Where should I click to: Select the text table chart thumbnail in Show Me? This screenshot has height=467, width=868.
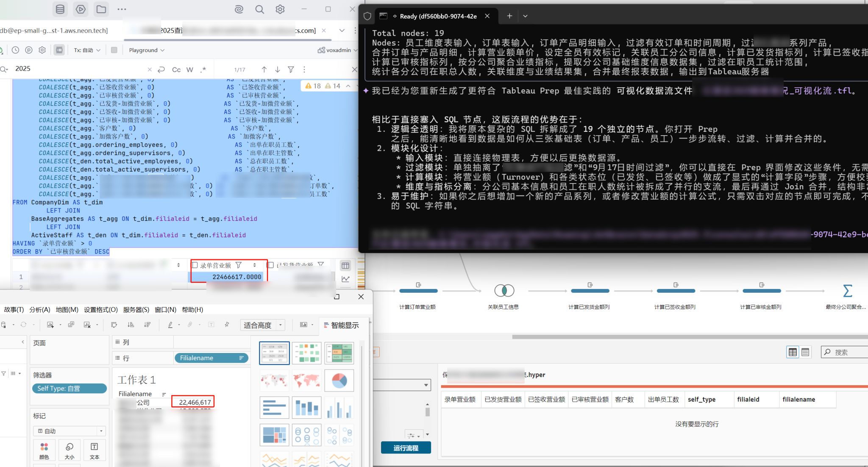click(x=274, y=353)
